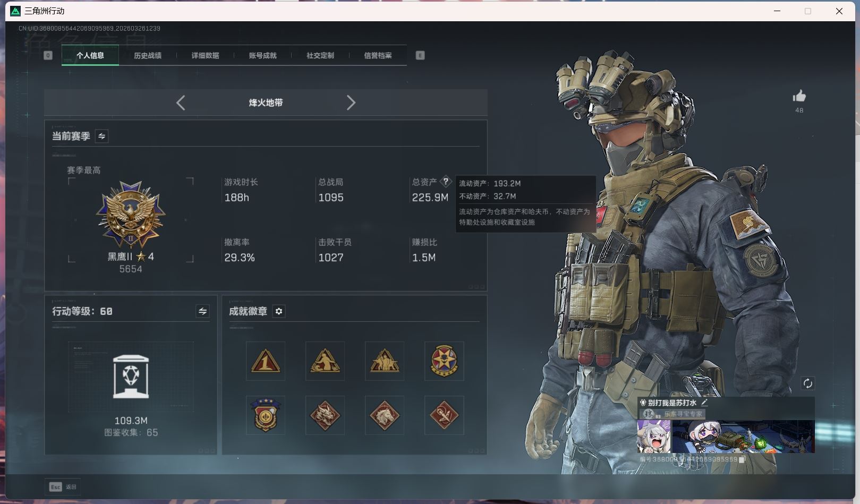This screenshot has width=860, height=504.
Task: Click the collection showcase display icon
Action: tap(131, 377)
